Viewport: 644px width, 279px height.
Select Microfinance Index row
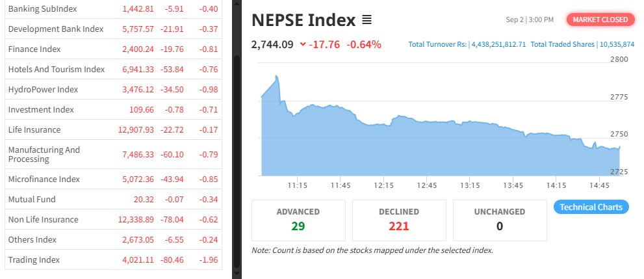click(44, 179)
